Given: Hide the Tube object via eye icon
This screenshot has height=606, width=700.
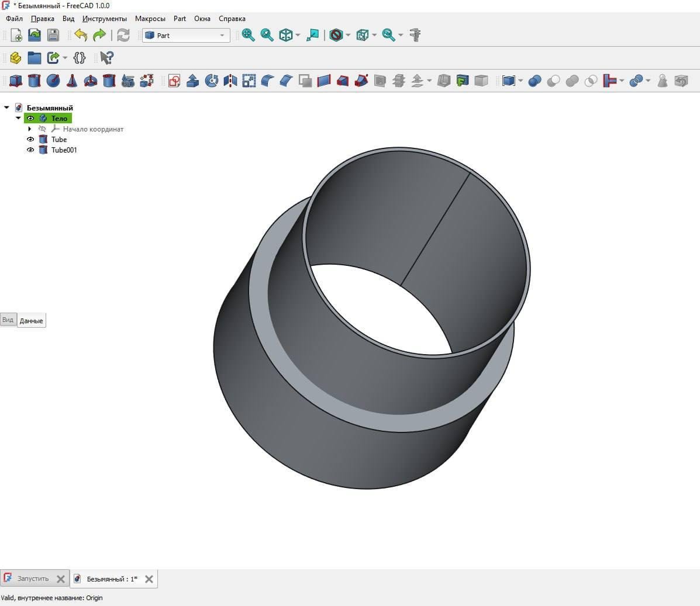Looking at the screenshot, I should [30, 140].
